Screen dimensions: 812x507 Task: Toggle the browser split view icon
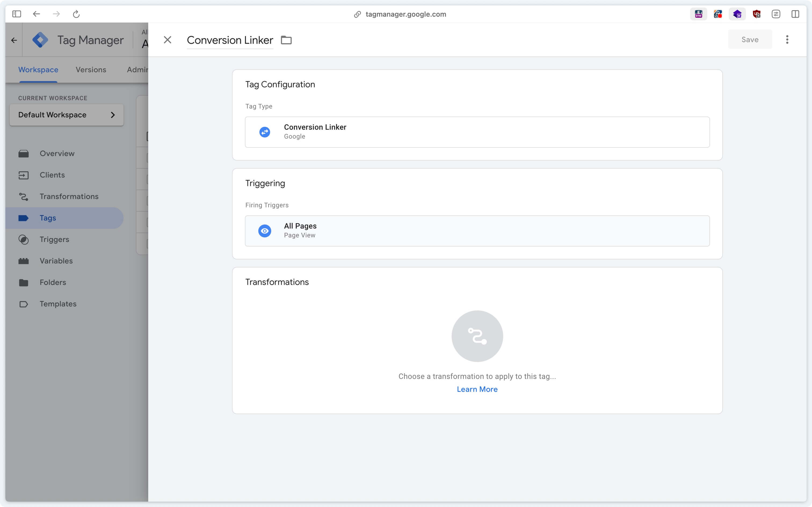tap(795, 14)
